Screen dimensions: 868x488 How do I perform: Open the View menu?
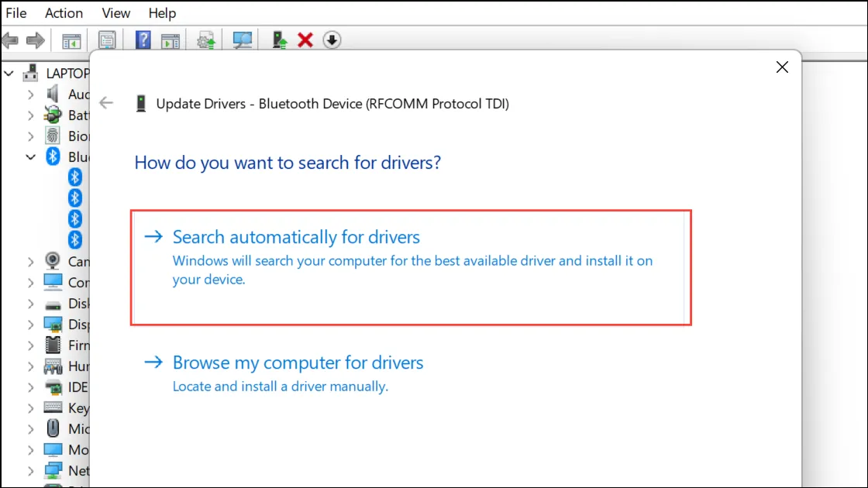(x=115, y=12)
